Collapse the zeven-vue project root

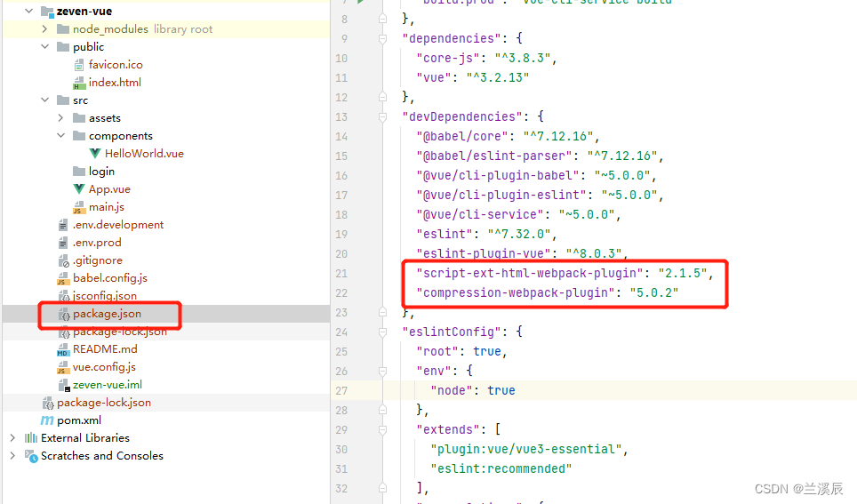pos(29,11)
